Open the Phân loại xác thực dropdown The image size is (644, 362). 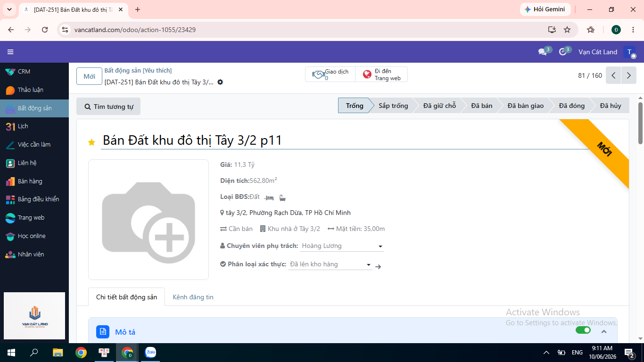pos(330,264)
